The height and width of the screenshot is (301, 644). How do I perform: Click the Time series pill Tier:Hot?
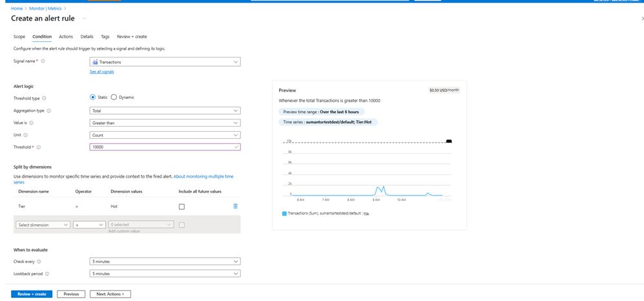coord(328,122)
